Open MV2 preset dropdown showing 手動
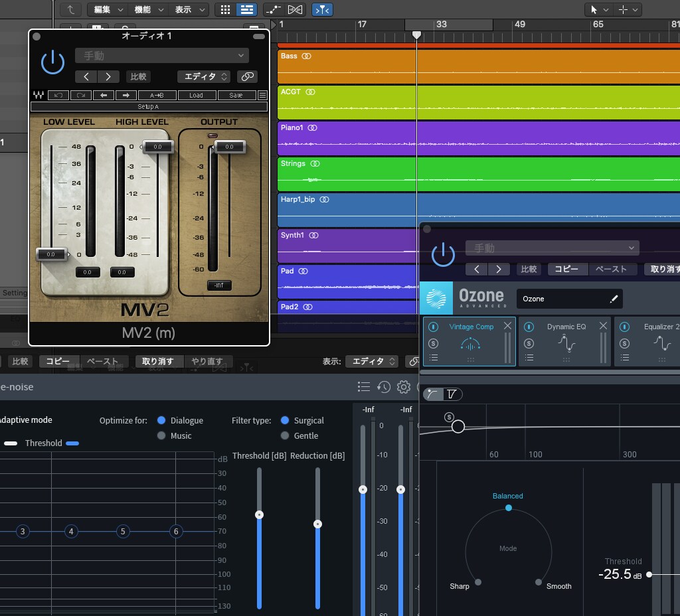The width and height of the screenshot is (680, 616). pyautogui.click(x=162, y=56)
